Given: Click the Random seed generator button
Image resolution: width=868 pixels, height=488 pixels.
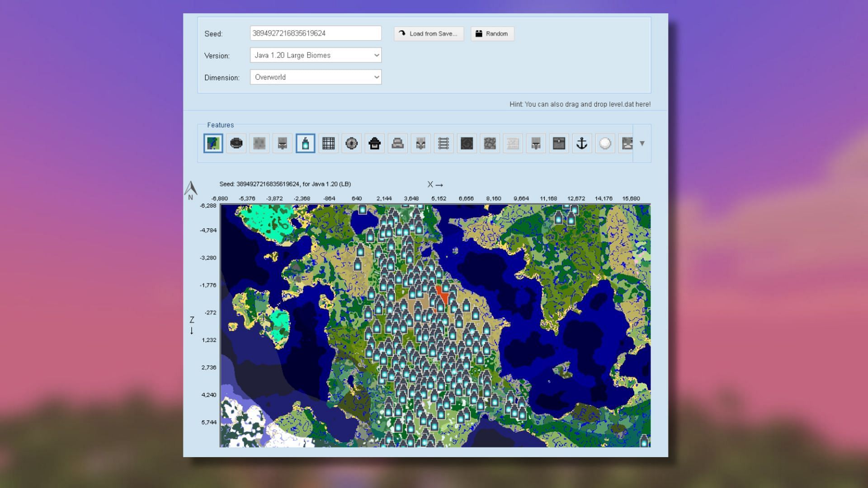Looking at the screenshot, I should [x=492, y=33].
